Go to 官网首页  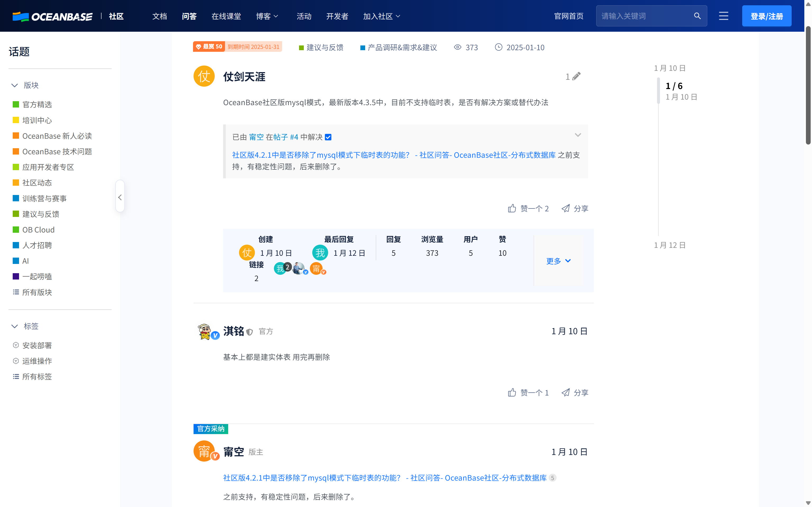[x=569, y=16]
